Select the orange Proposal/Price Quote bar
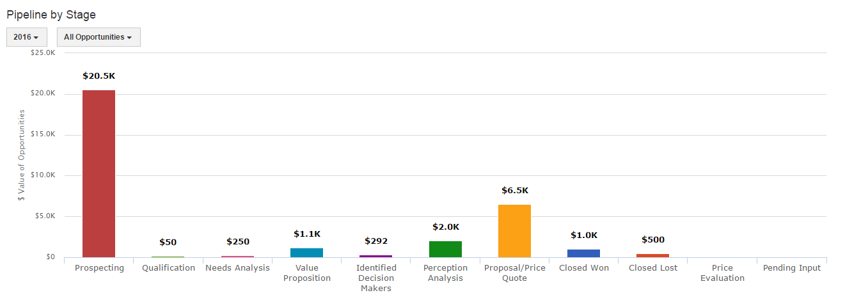This screenshot has height=302, width=868. coord(514,231)
